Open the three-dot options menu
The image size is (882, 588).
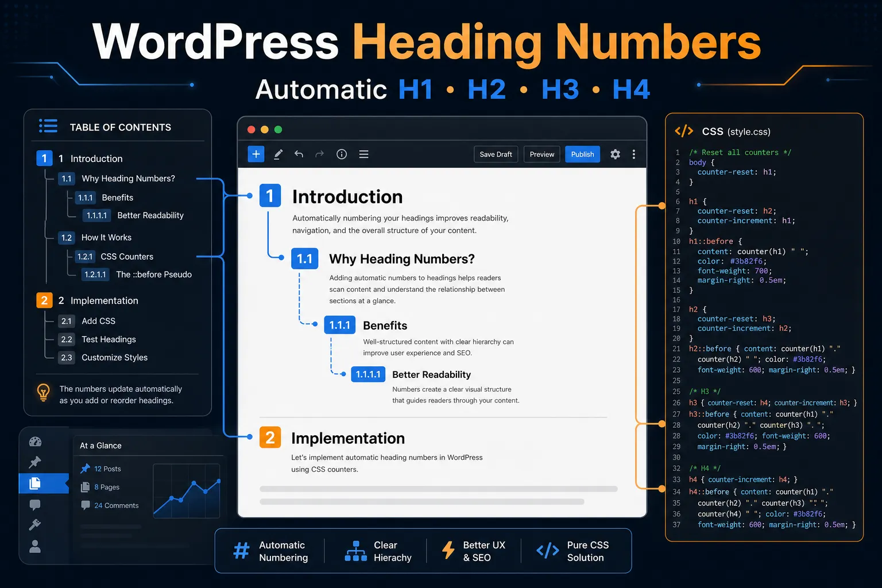pos(634,154)
